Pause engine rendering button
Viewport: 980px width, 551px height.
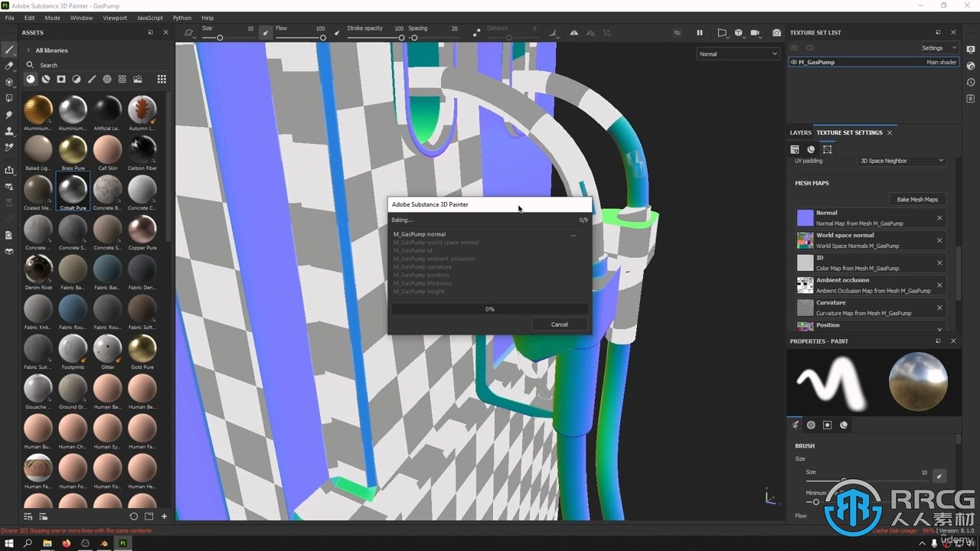coord(699,33)
